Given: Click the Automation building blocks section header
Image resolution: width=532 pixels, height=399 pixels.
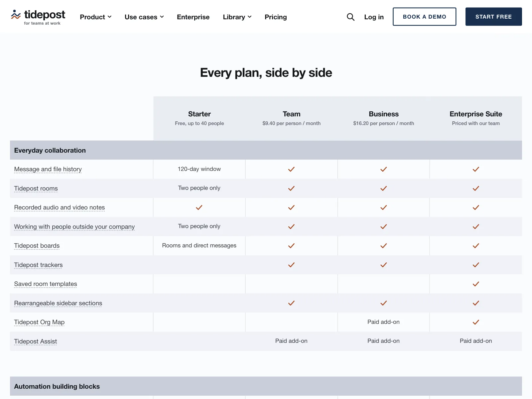Looking at the screenshot, I should point(266,386).
